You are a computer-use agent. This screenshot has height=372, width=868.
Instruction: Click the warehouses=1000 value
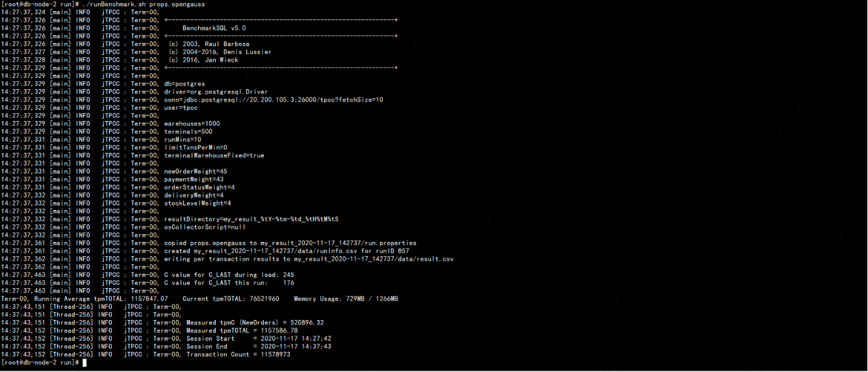(x=192, y=124)
